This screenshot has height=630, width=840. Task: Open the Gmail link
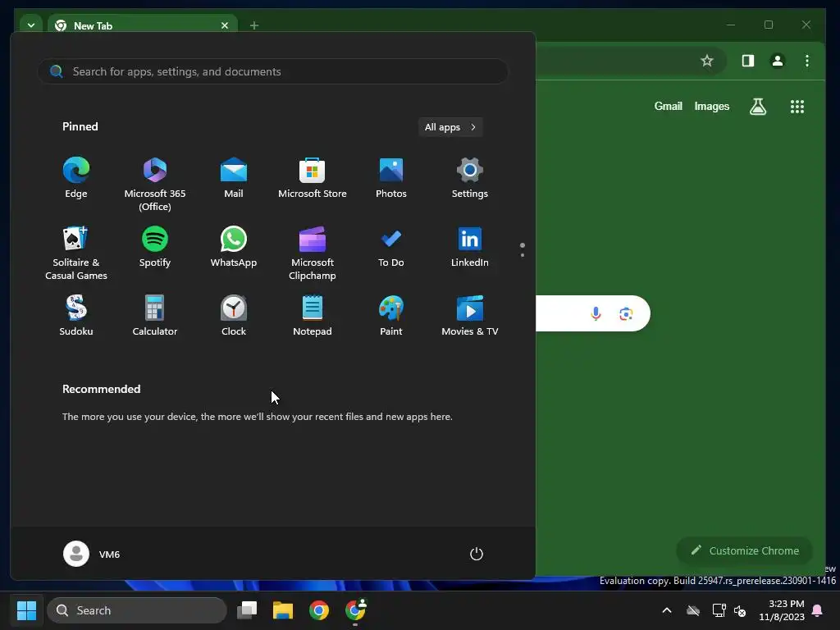point(668,106)
